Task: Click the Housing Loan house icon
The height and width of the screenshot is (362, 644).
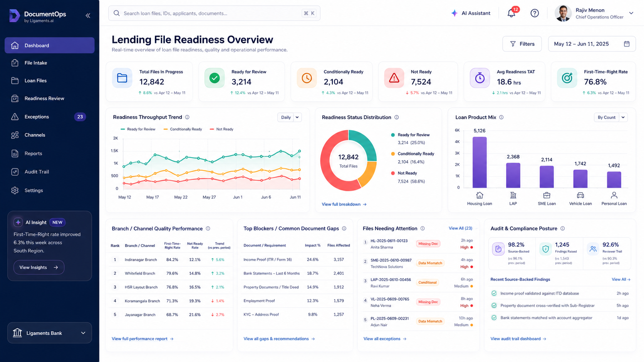Action: pos(480,195)
